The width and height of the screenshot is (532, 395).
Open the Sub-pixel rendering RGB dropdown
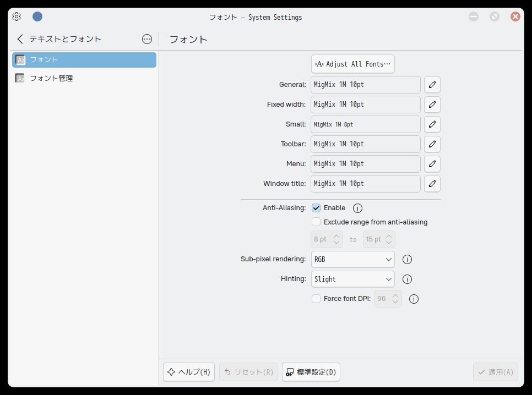tap(352, 259)
